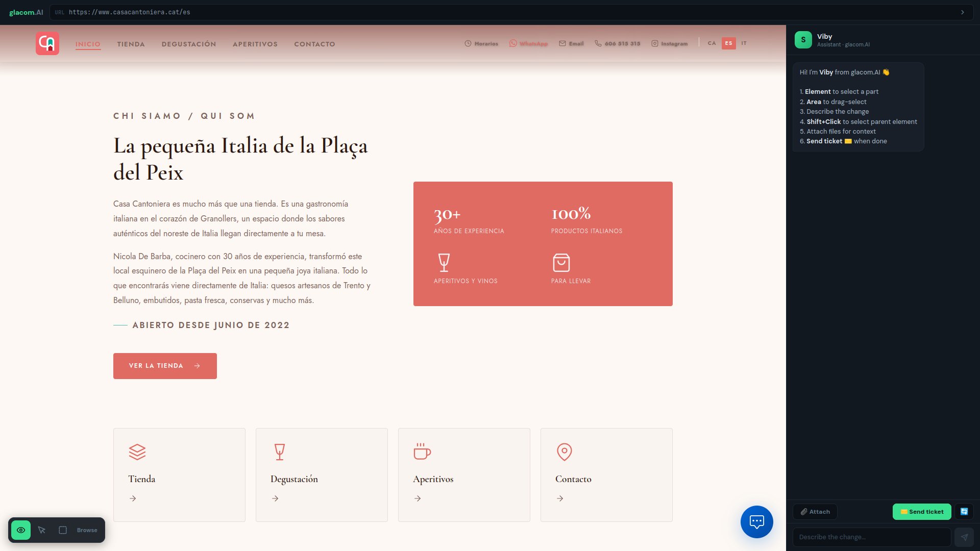Image resolution: width=980 pixels, height=551 pixels.
Task: Open the blue chat bubble widget
Action: point(757,522)
